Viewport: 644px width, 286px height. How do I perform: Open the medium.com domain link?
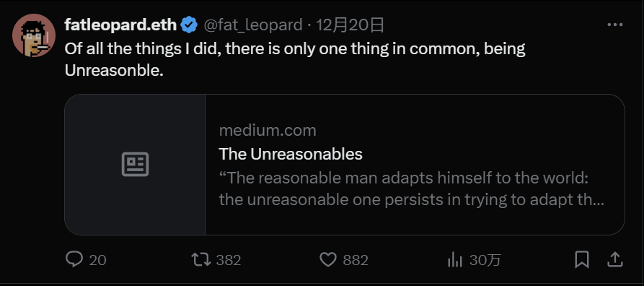coord(268,131)
